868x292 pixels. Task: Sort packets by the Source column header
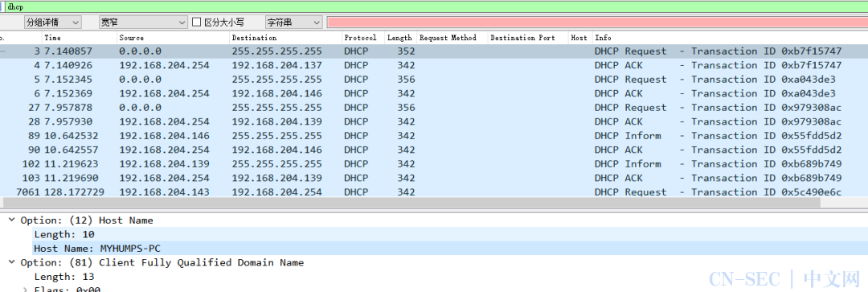point(174,38)
